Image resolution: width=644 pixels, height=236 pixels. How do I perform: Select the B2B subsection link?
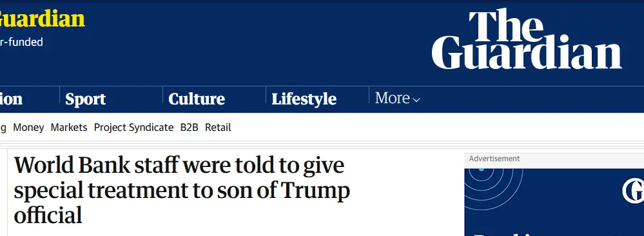[190, 128]
